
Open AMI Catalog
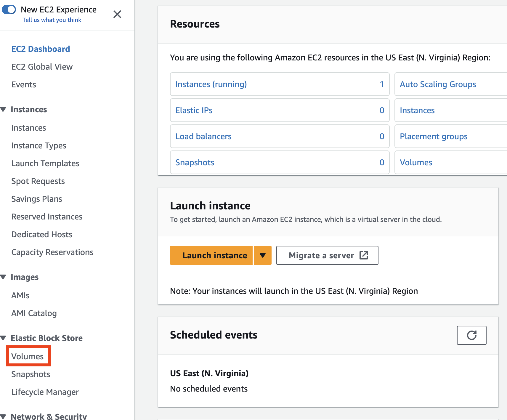coord(34,313)
